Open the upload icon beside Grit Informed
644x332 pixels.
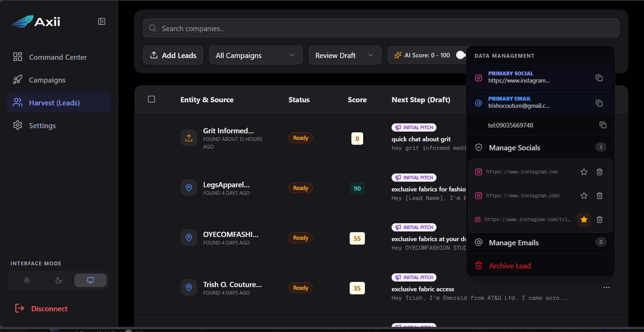(188, 137)
